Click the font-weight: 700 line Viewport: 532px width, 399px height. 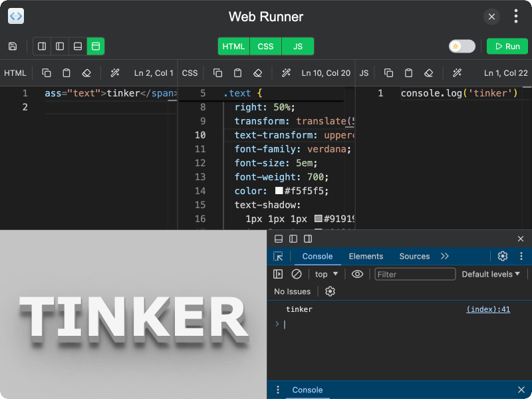281,177
